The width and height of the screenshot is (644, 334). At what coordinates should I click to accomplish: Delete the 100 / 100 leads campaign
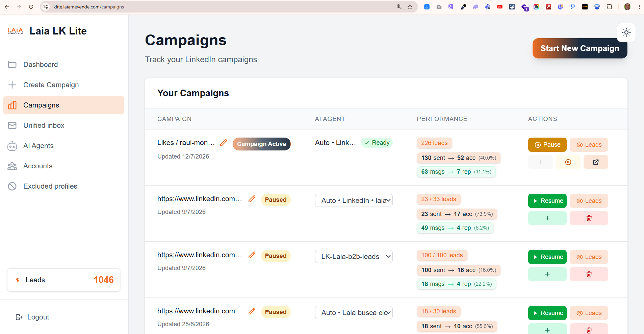(x=589, y=274)
